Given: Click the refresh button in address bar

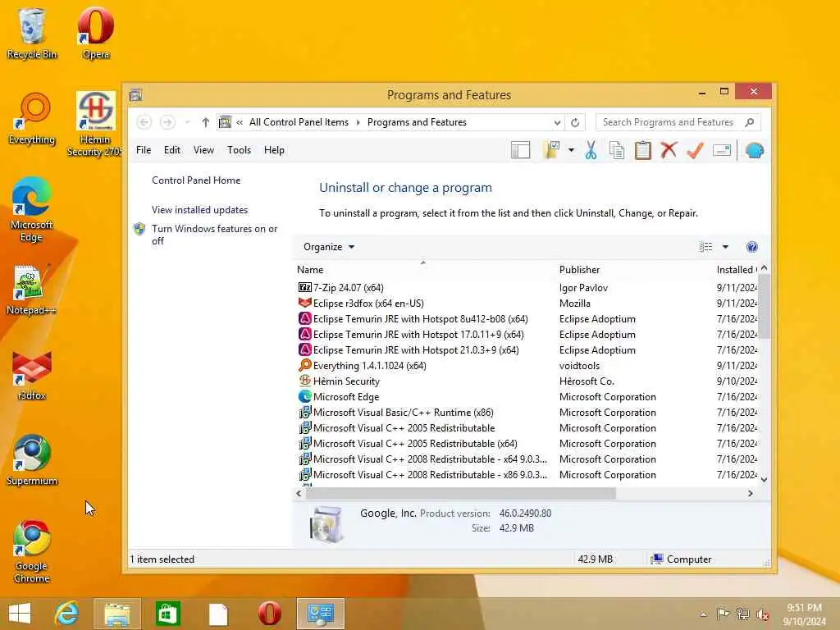Looking at the screenshot, I should point(575,123).
